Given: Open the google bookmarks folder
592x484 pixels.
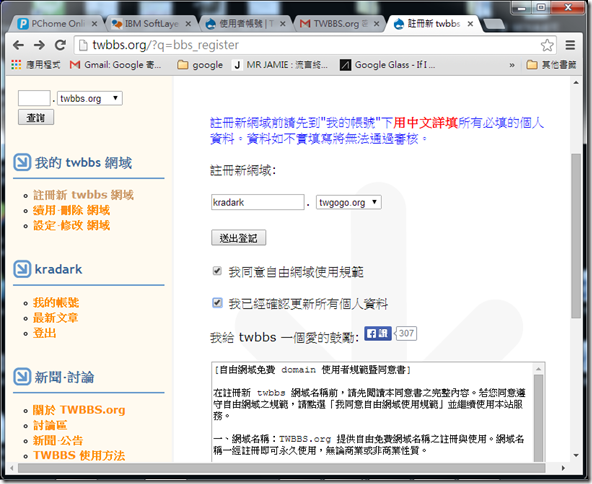Looking at the screenshot, I should pyautogui.click(x=200, y=65).
